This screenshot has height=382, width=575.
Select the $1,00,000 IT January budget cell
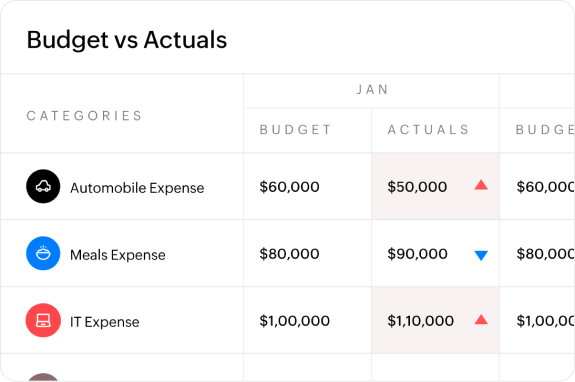tap(307, 320)
